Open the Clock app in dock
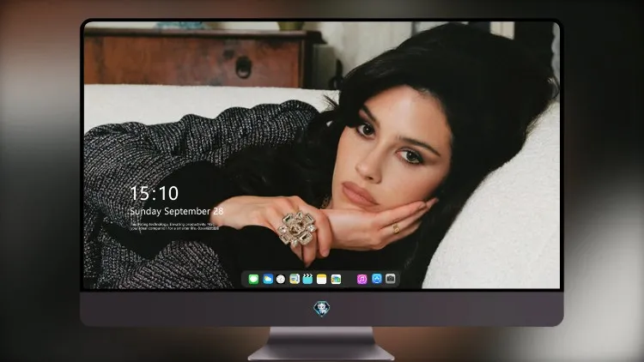 pos(281,280)
